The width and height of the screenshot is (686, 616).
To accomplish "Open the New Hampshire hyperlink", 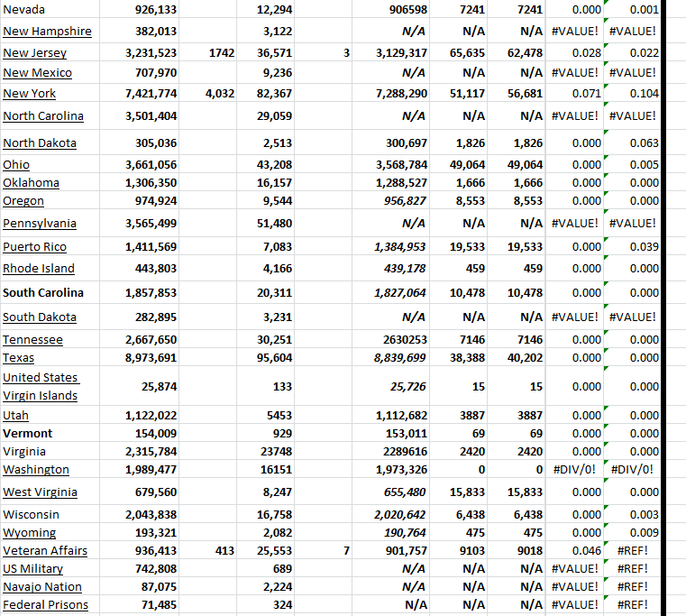I will coord(47,32).
